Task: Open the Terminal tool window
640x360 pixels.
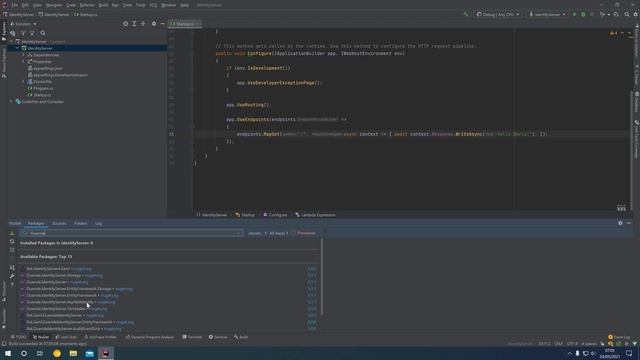Action: (x=192, y=337)
